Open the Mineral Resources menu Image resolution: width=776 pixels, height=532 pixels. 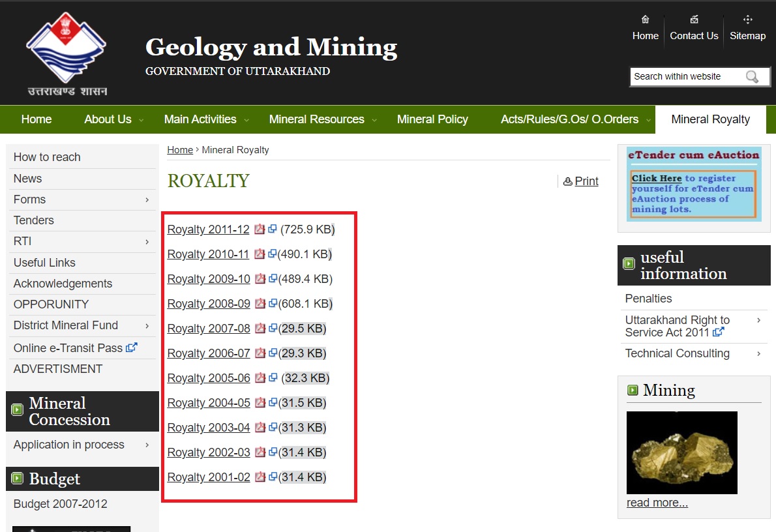coord(316,119)
